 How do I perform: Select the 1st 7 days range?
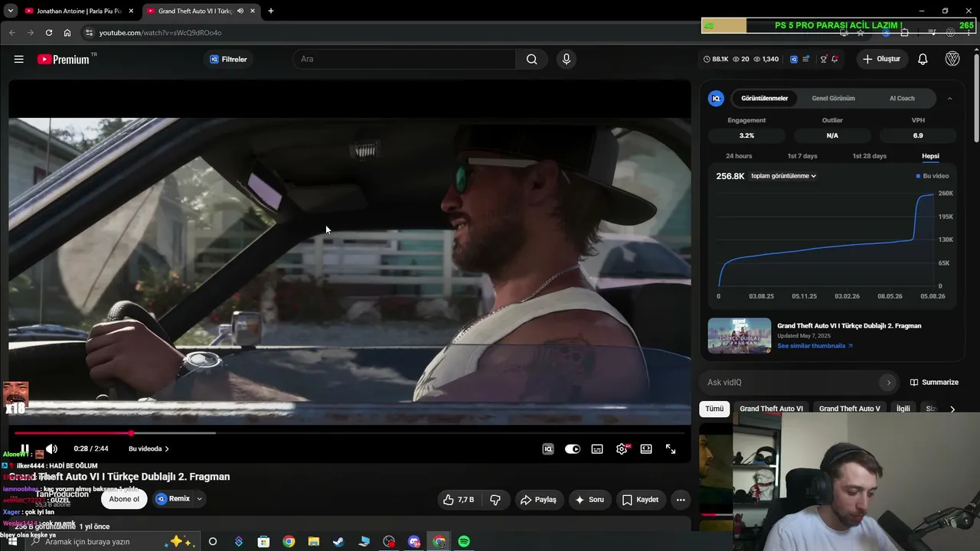802,156
